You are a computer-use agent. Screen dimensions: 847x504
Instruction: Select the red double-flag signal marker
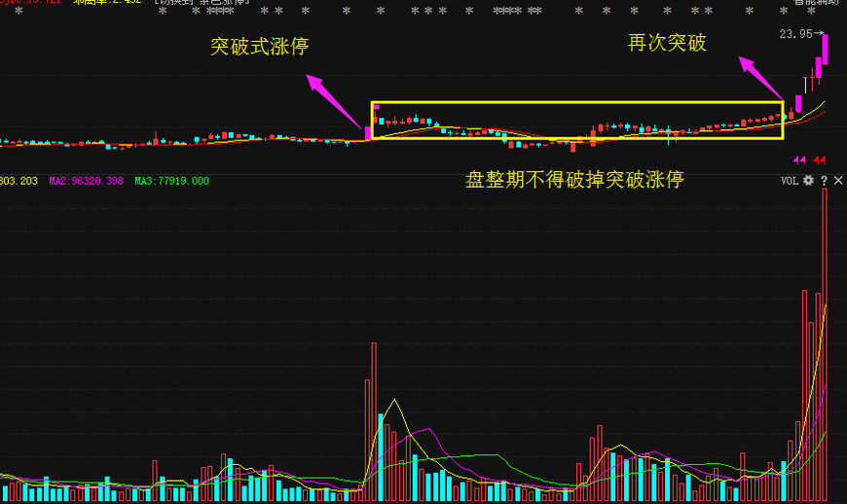820,160
